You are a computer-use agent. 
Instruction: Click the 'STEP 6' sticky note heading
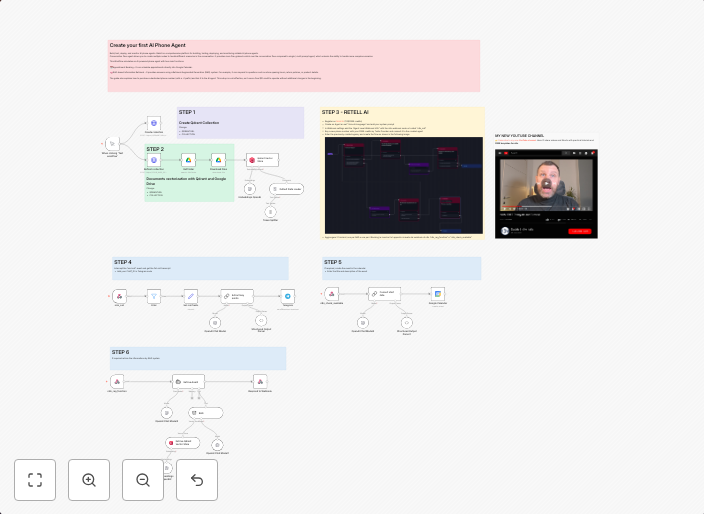point(120,352)
